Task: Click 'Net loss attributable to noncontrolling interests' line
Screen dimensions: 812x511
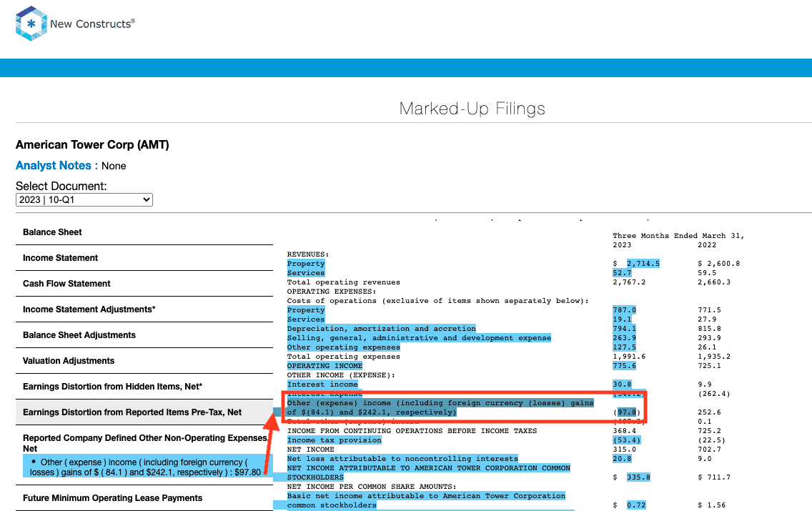Action: [402, 460]
